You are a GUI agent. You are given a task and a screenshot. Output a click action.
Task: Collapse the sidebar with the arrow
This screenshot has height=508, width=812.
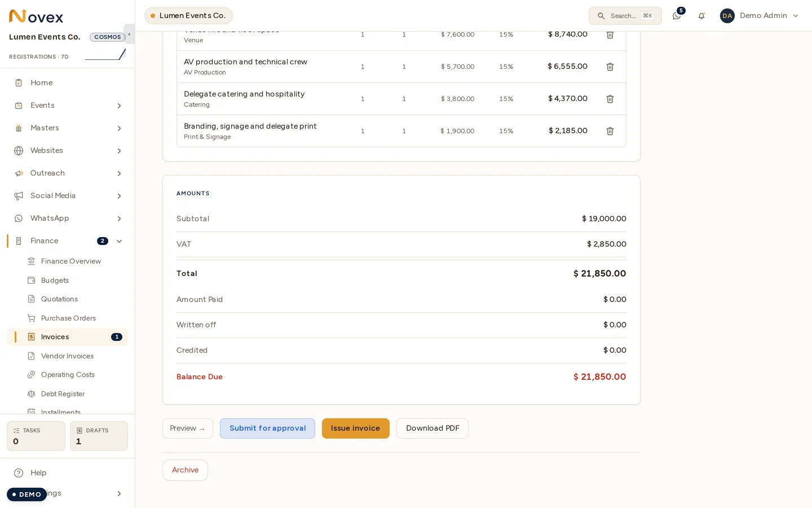coord(129,34)
